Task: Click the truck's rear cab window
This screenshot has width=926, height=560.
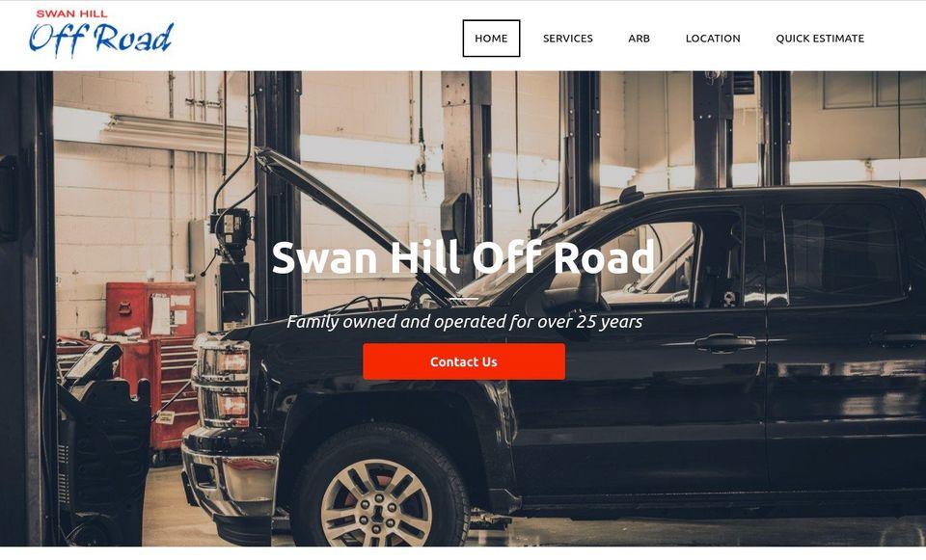Action: (x=841, y=253)
